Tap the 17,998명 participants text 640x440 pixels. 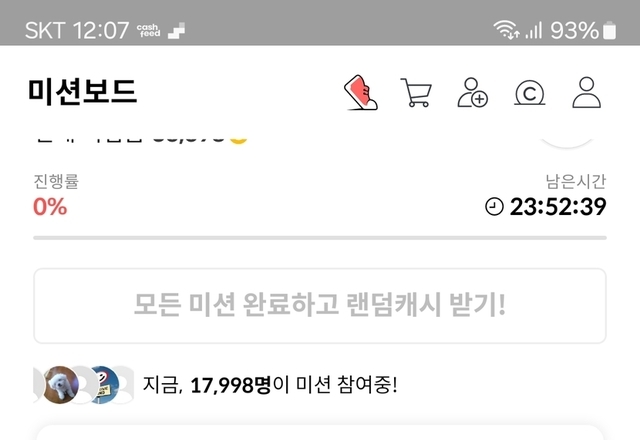231,384
